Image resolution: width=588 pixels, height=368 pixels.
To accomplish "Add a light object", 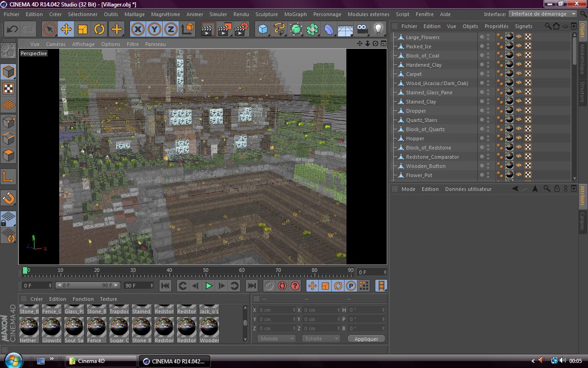I will (378, 29).
